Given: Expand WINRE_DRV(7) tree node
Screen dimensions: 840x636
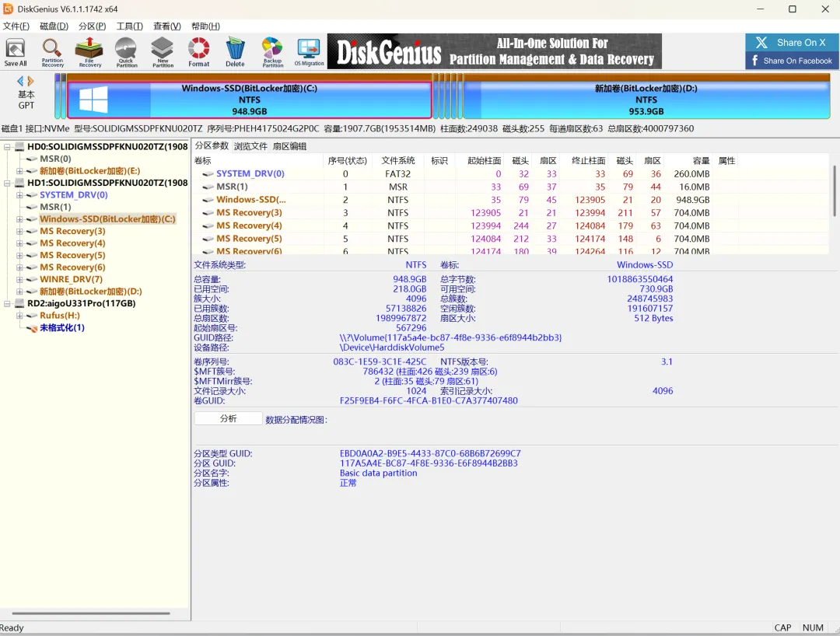Looking at the screenshot, I should point(19,279).
